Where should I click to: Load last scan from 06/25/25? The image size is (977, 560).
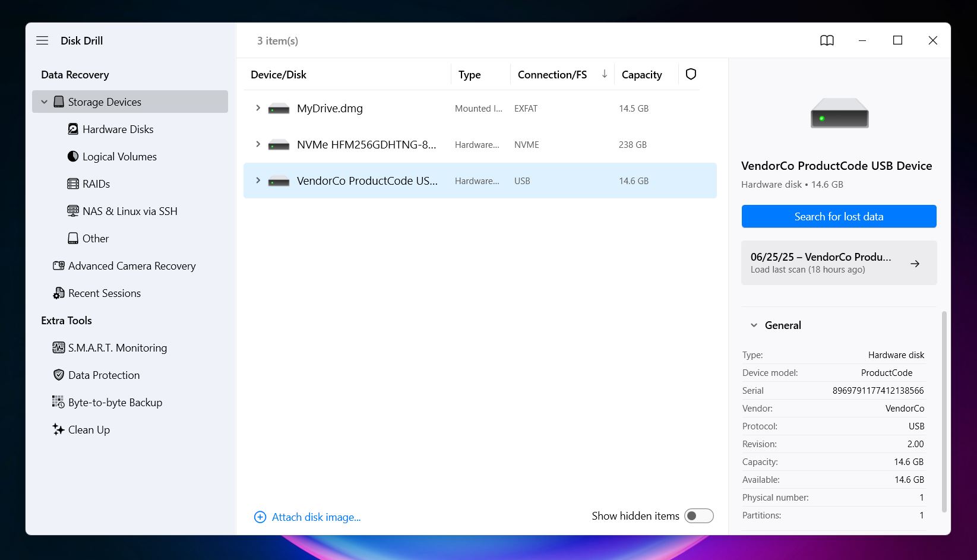tap(839, 262)
